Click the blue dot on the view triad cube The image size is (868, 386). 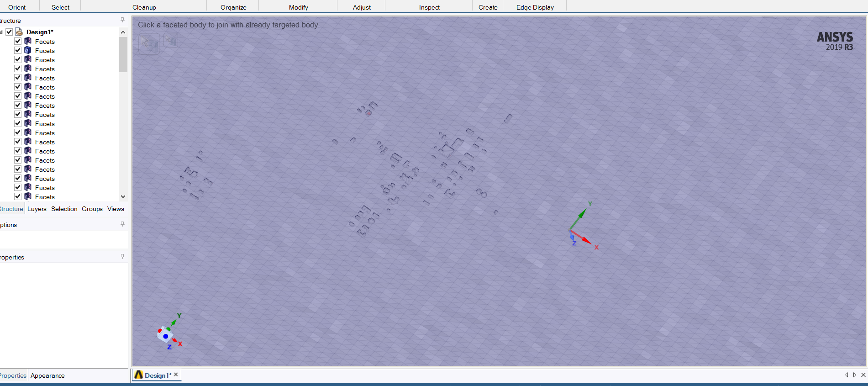point(166,336)
